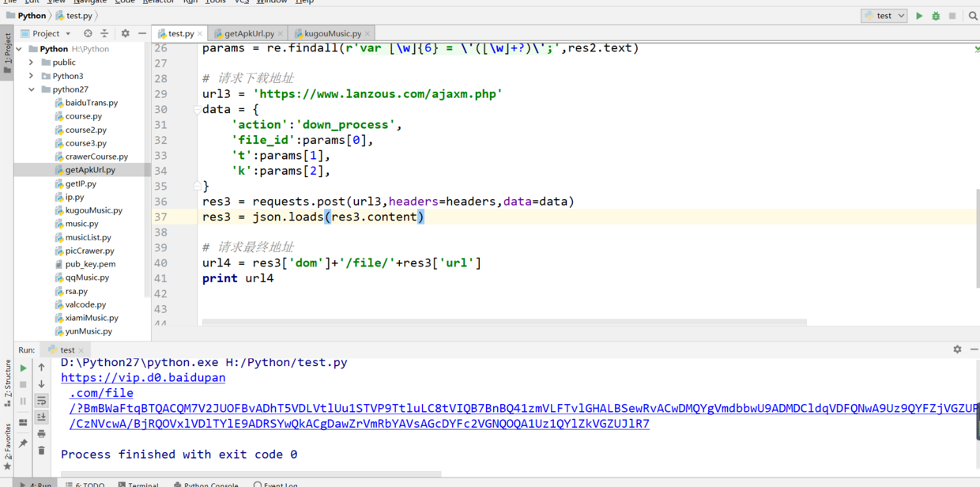The image size is (980, 487).
Task: Click pause output icon in Run panel
Action: tap(23, 401)
